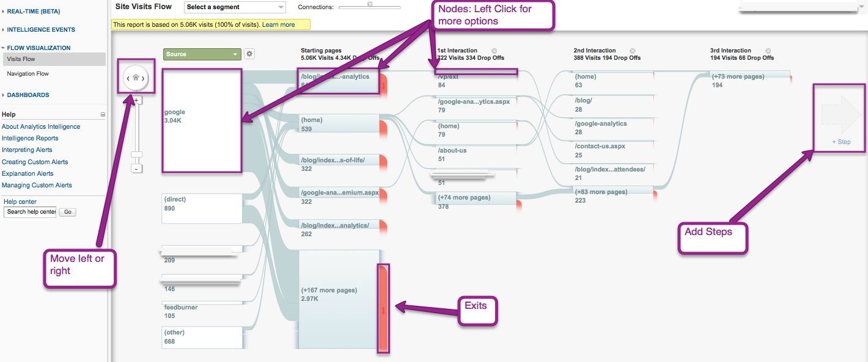Viewport: 868px width, 362px height.
Task: Open Explanation Alerts help link
Action: [x=28, y=174]
